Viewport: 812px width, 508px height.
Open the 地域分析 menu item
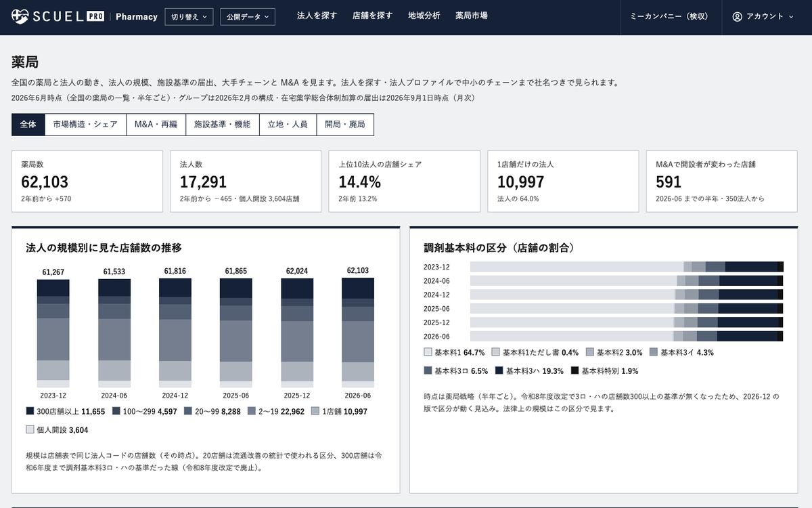[x=424, y=16]
